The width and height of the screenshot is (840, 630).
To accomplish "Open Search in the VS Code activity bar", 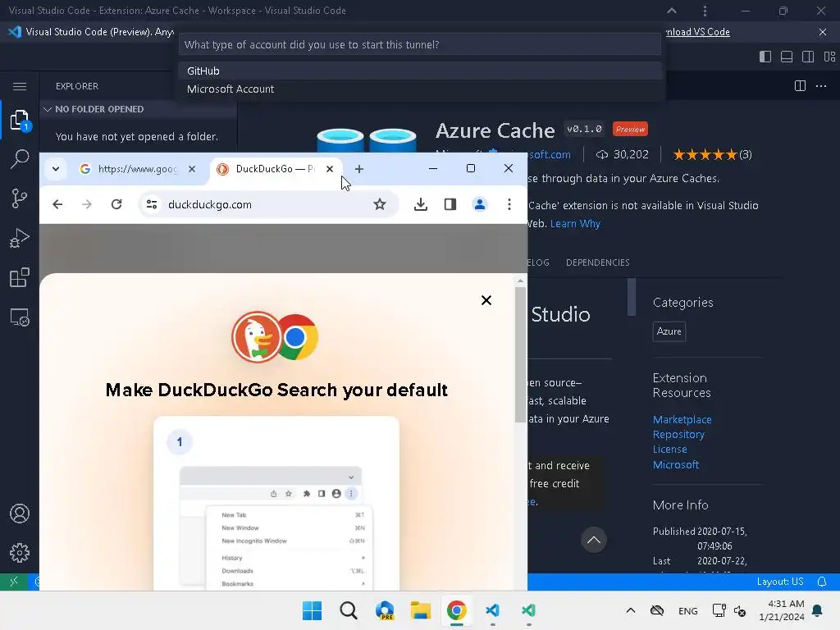I will (x=20, y=158).
